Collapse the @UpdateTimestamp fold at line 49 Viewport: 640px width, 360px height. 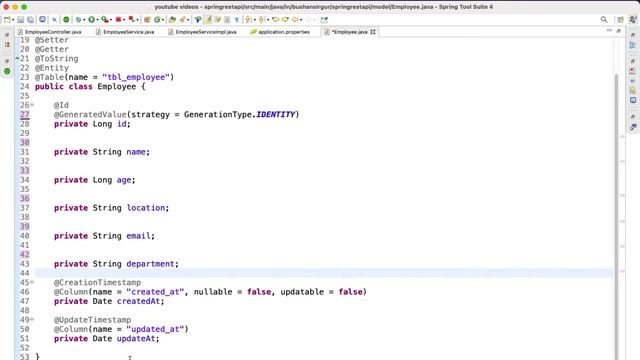pos(32,320)
